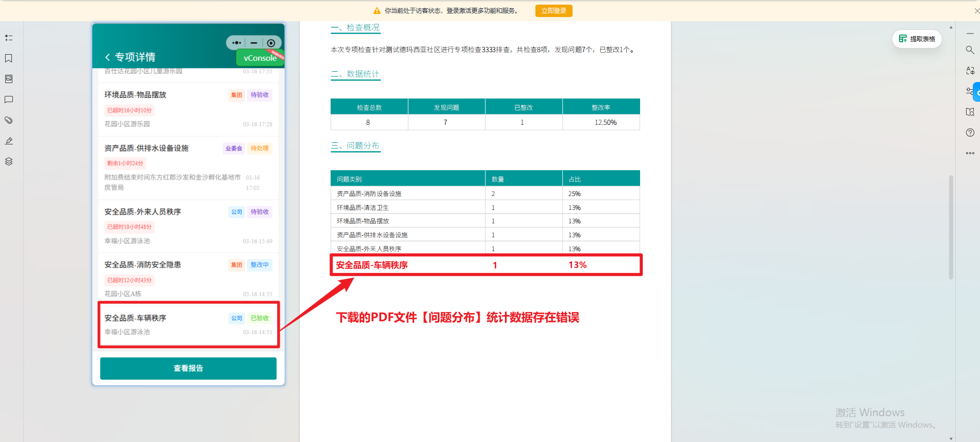Click the 已超时16小时10分 overdue label

click(129, 110)
